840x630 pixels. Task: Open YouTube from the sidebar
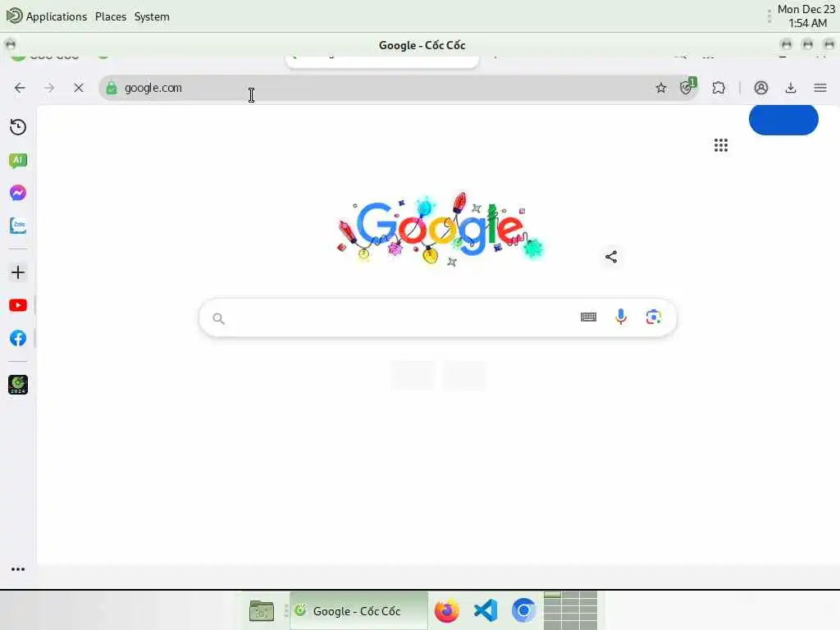pyautogui.click(x=18, y=305)
